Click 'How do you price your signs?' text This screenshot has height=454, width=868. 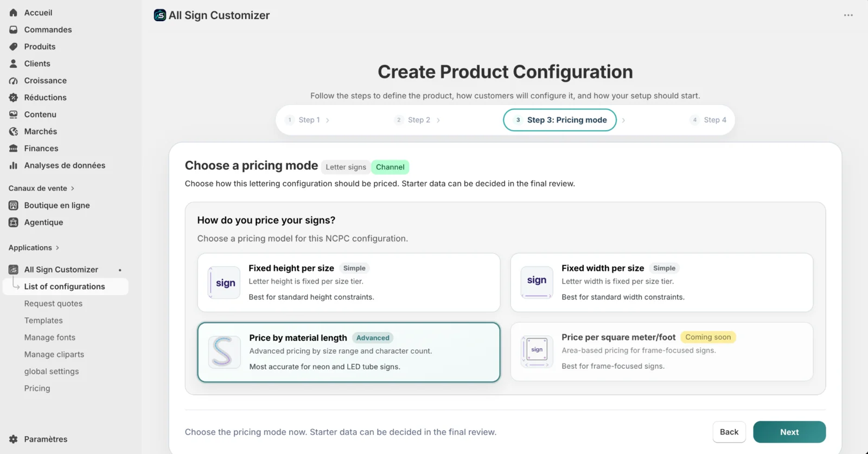point(266,220)
